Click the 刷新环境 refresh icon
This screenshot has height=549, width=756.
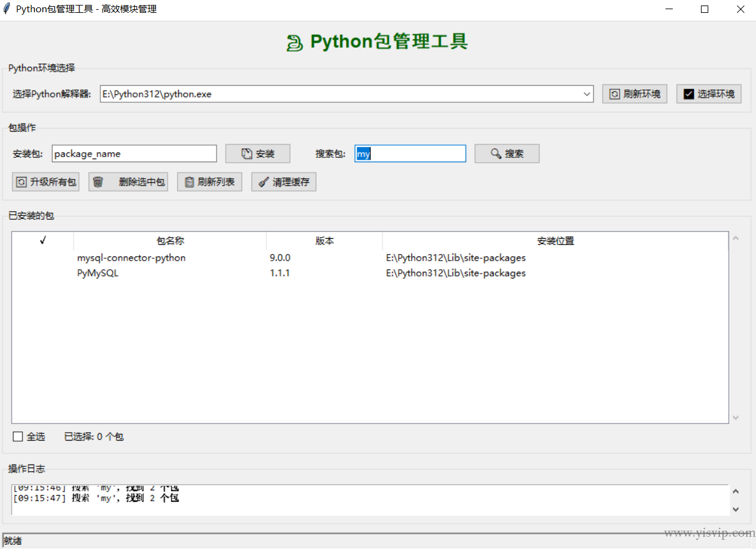tap(616, 94)
